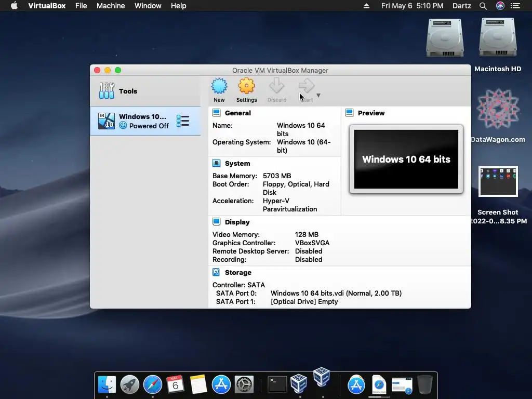Open the Display settings heading link
Screen dimensions: 532x399
pos(237,222)
